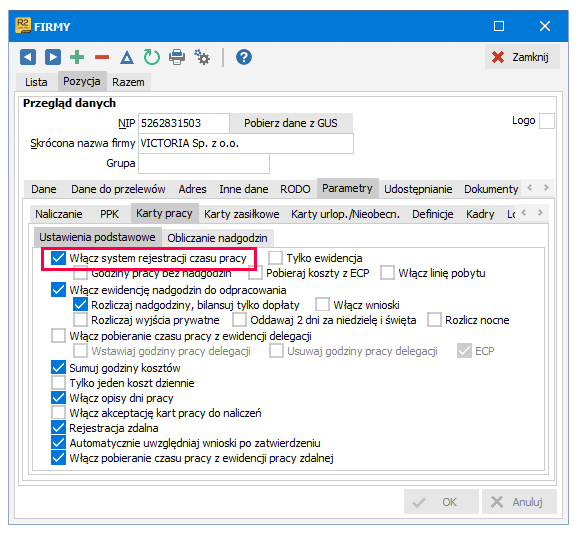Select Karty pracy sub-tab
584x537 pixels.
[164, 213]
